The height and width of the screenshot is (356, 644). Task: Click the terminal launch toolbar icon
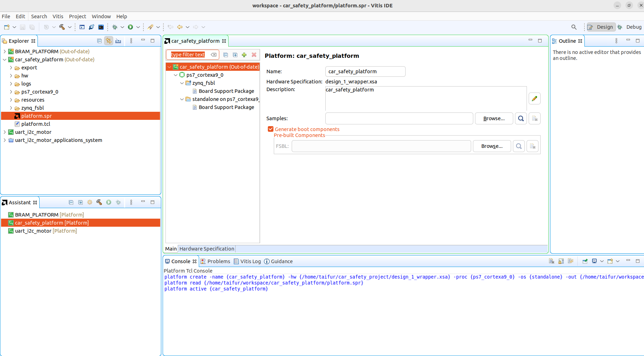[x=101, y=27]
